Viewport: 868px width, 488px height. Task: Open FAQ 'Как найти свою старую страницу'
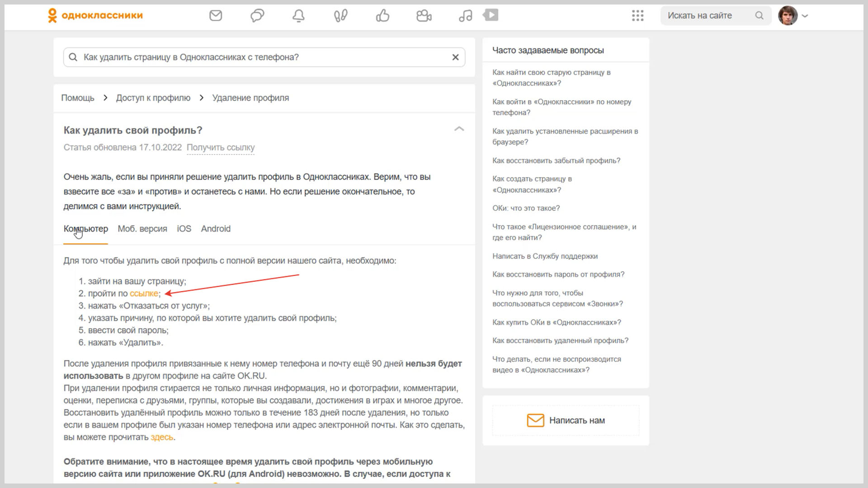pyautogui.click(x=552, y=78)
